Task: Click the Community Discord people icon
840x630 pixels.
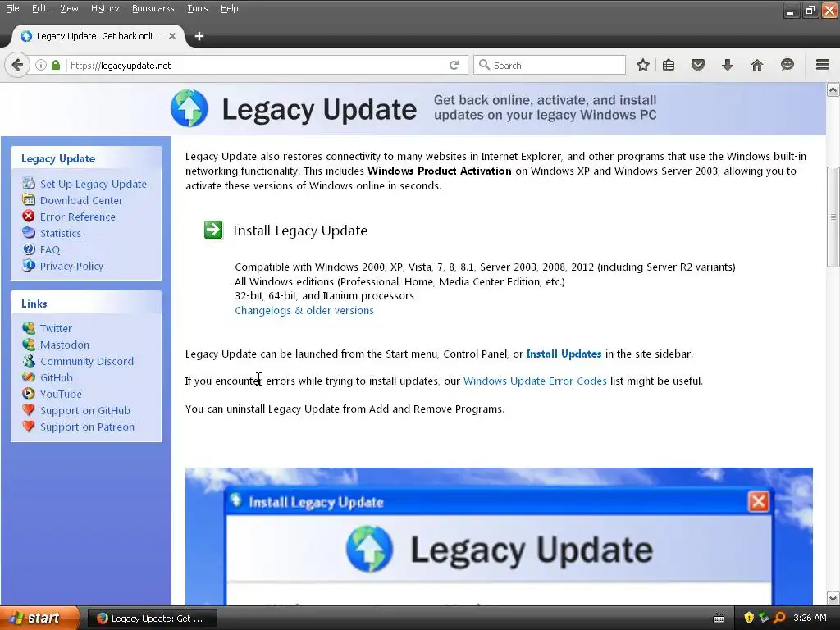Action: point(29,361)
